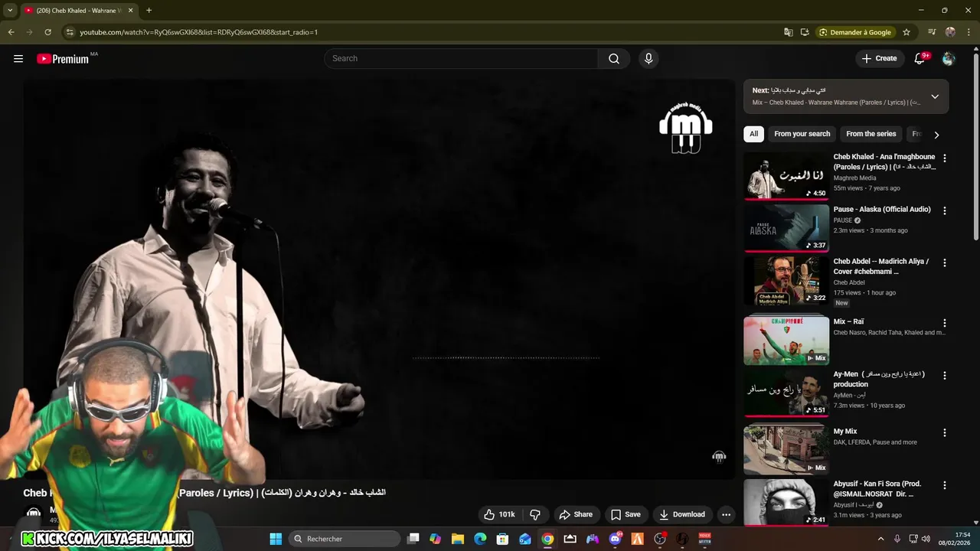The width and height of the screenshot is (980, 551).
Task: Play Pause - Alaska thumbnail
Action: click(x=786, y=227)
